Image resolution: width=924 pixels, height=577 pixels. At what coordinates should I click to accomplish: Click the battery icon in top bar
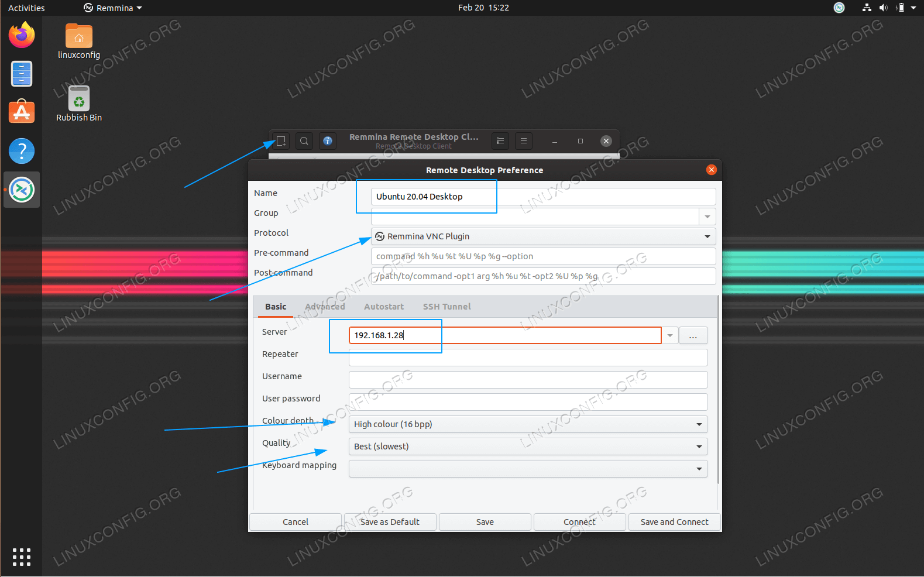click(x=901, y=8)
